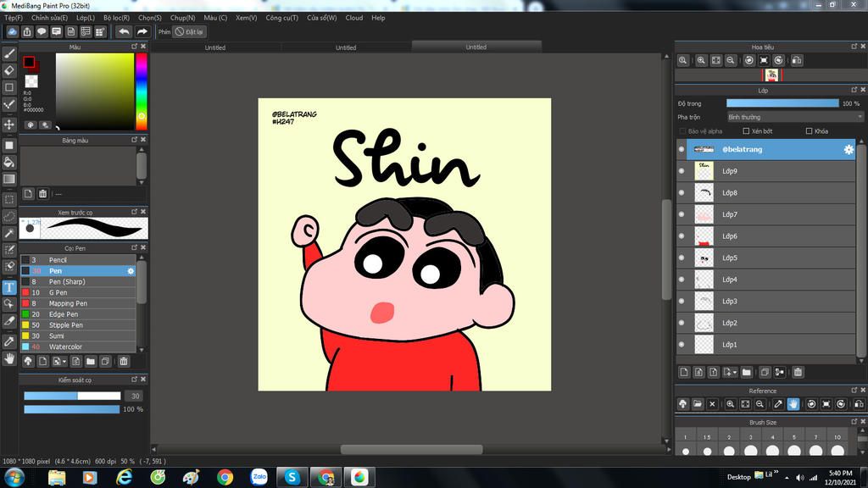Click zoom out icon in Navigator panel
Screen dimensions: 868x488
731,60
